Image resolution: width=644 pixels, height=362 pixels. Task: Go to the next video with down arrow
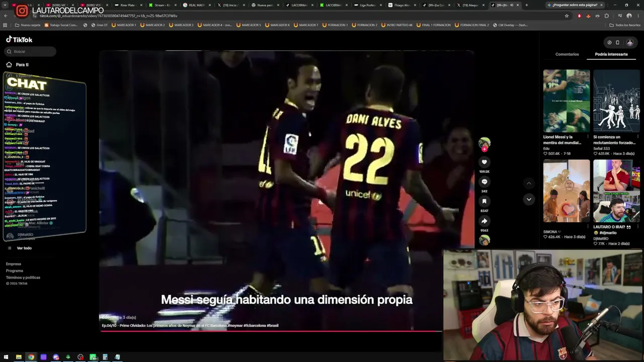529,200
